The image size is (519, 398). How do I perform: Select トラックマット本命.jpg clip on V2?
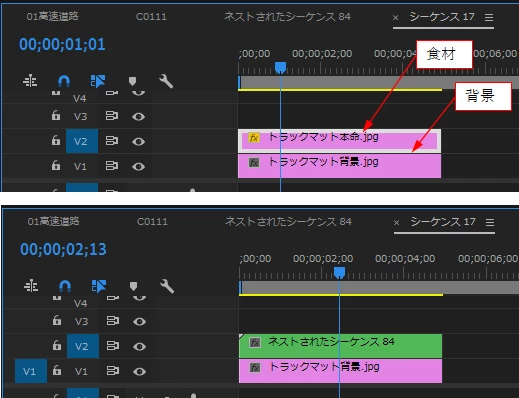click(x=339, y=141)
